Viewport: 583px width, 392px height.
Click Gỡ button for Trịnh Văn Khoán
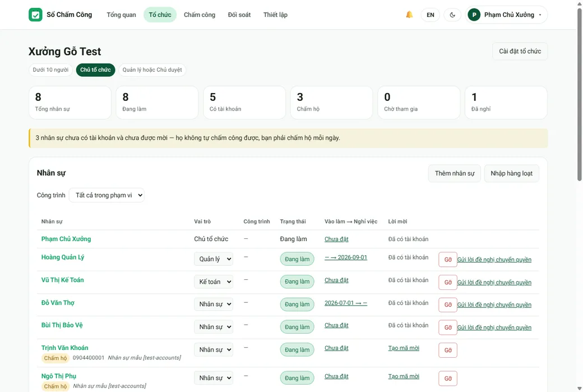(448, 351)
